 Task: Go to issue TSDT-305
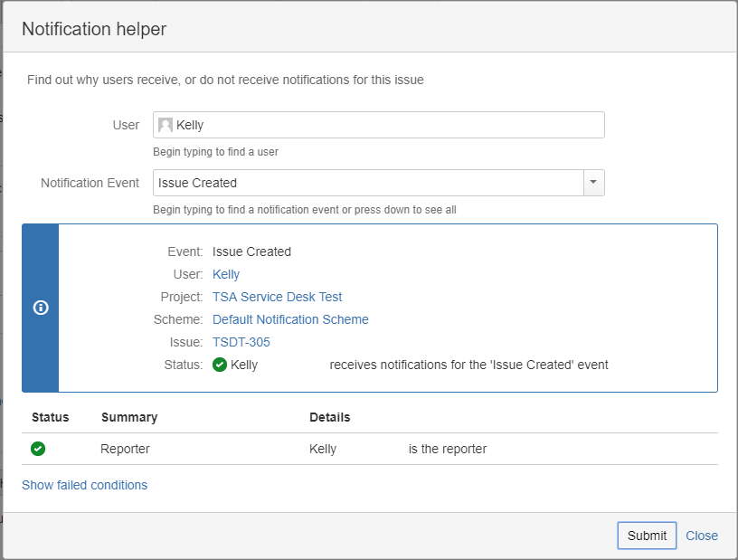(x=241, y=342)
